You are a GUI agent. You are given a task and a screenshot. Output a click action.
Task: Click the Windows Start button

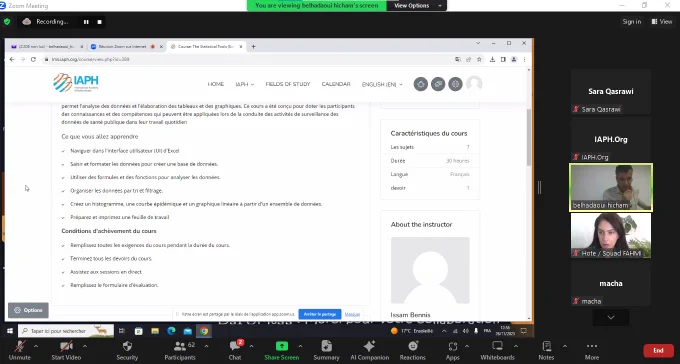10,331
